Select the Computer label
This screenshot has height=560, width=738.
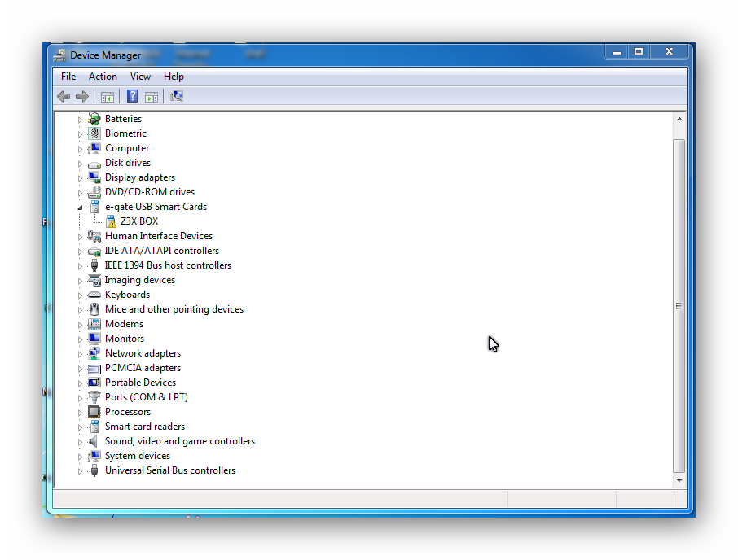click(127, 148)
